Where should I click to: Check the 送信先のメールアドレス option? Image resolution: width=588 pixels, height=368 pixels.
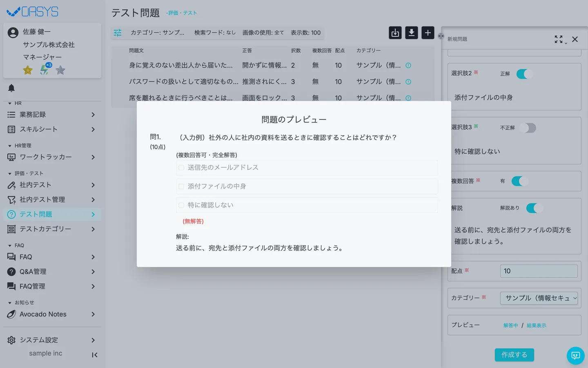(x=181, y=168)
